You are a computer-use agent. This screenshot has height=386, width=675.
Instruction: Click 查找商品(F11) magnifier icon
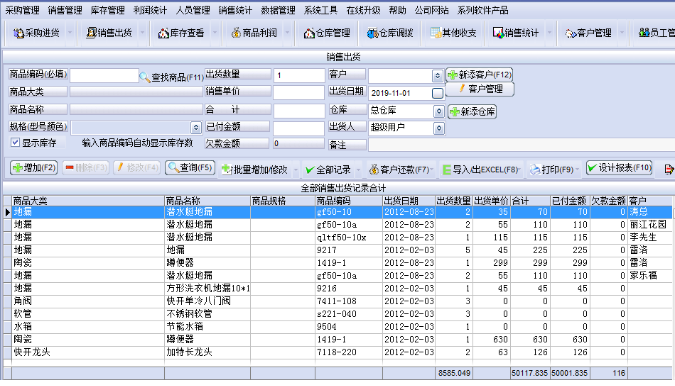[x=144, y=77]
